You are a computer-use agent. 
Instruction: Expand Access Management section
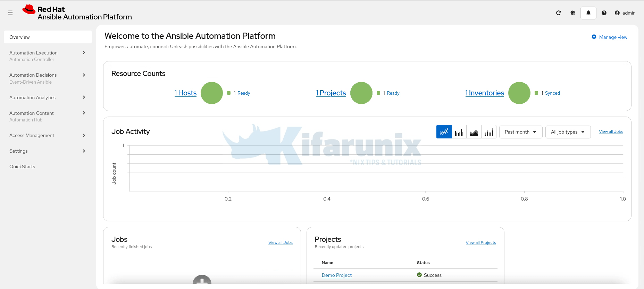pyautogui.click(x=48, y=135)
